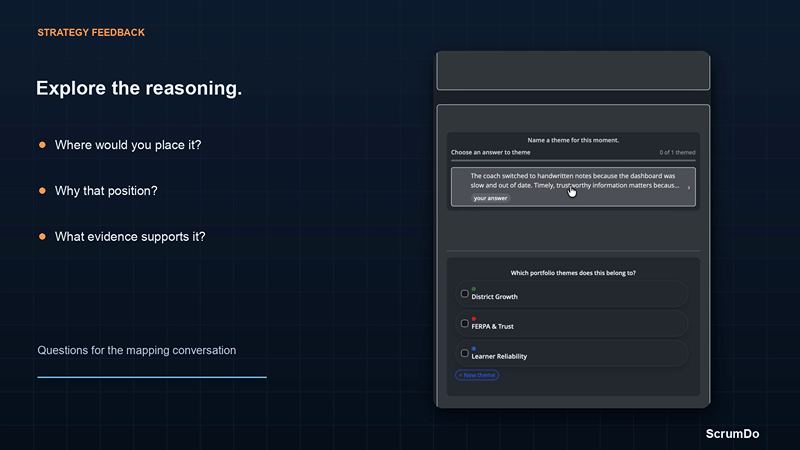
Task: Click the Learner Reliability label
Action: [499, 357]
